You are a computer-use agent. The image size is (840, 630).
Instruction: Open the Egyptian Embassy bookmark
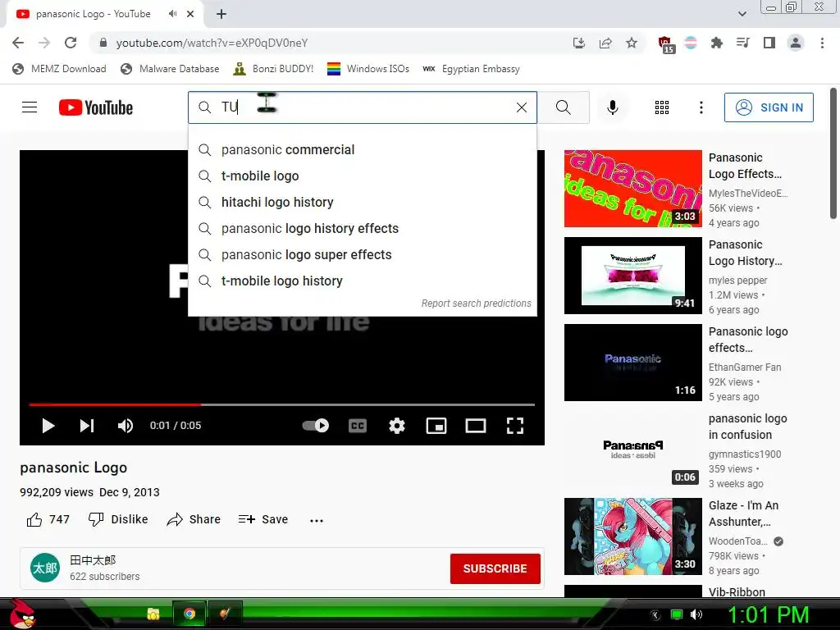pyautogui.click(x=471, y=69)
